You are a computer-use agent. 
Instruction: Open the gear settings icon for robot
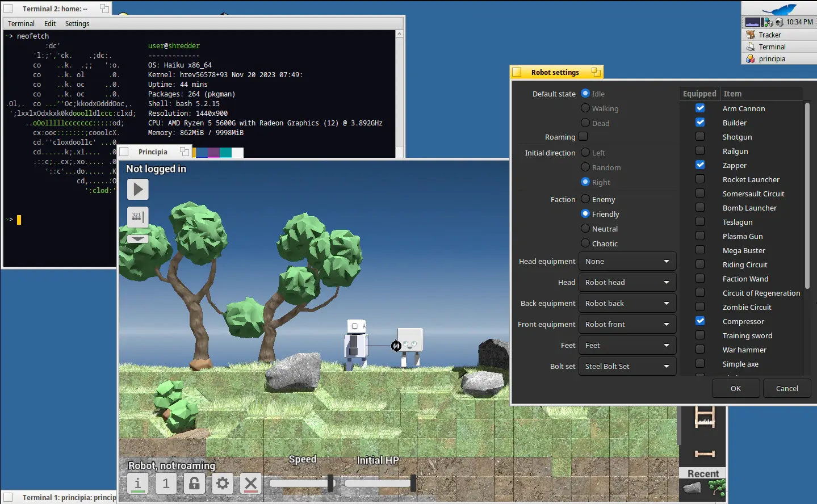[223, 484]
